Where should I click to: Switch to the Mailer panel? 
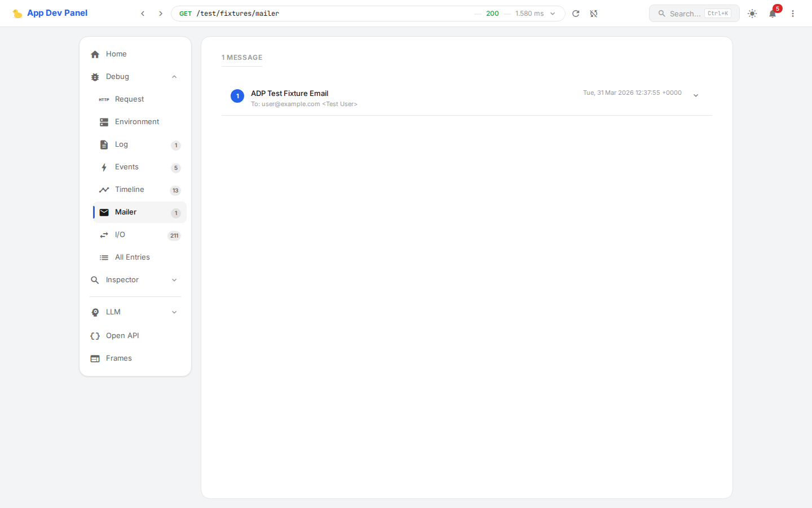[125, 212]
